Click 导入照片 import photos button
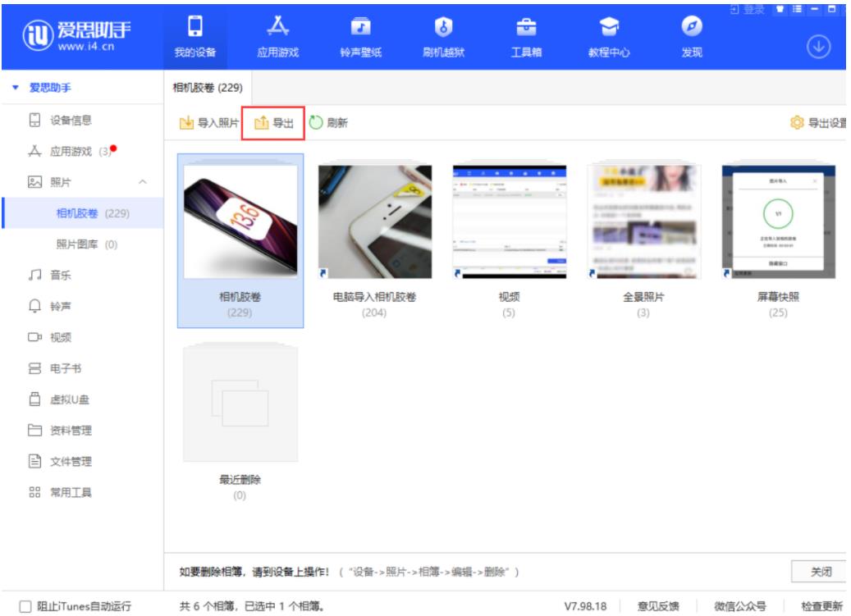The image size is (851, 616). tap(208, 123)
